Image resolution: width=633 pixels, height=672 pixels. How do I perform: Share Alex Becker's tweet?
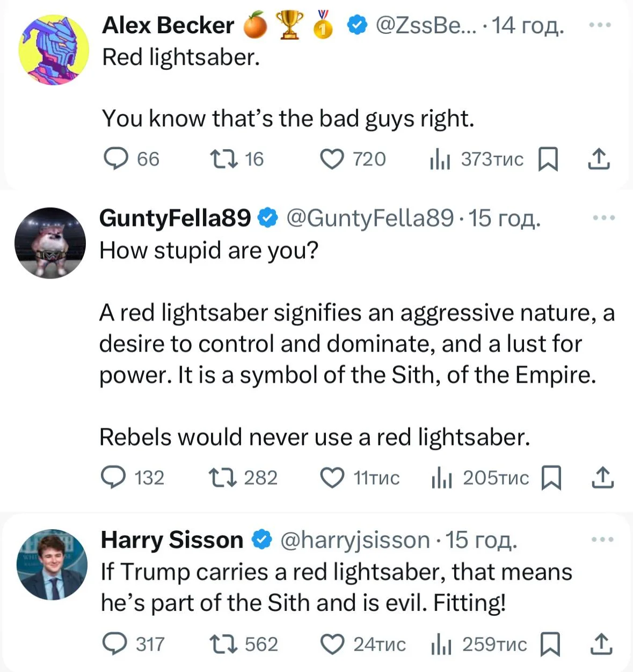pos(599,159)
